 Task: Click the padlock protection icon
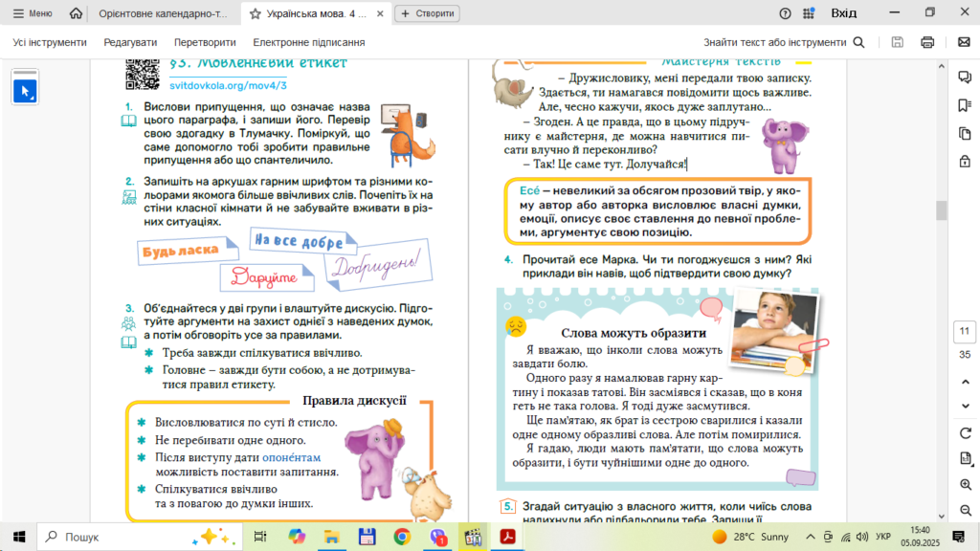(x=965, y=161)
